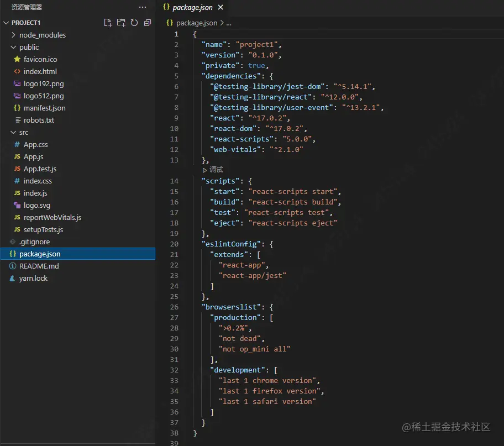
Task: Click line number 14 in the gutter
Action: tap(174, 181)
